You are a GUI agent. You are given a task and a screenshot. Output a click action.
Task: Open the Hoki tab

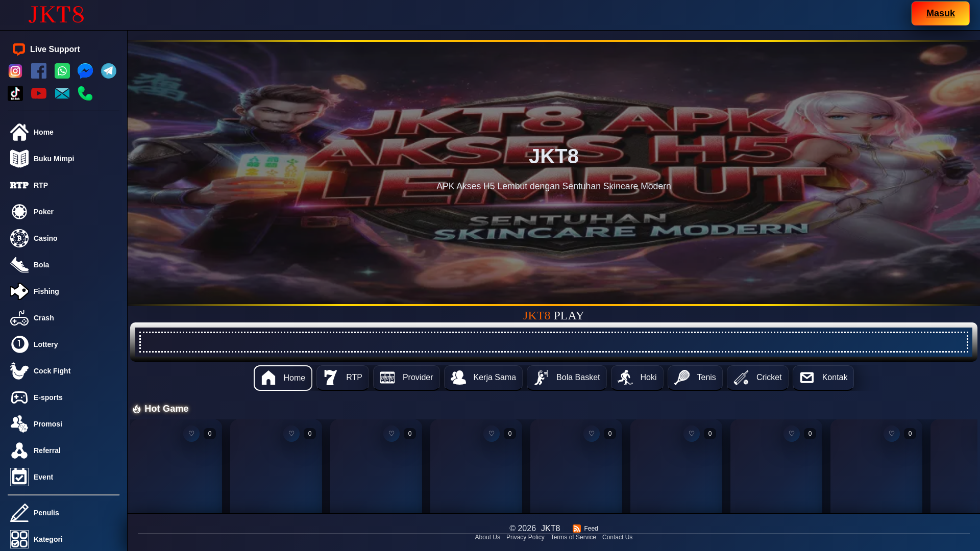(x=637, y=378)
